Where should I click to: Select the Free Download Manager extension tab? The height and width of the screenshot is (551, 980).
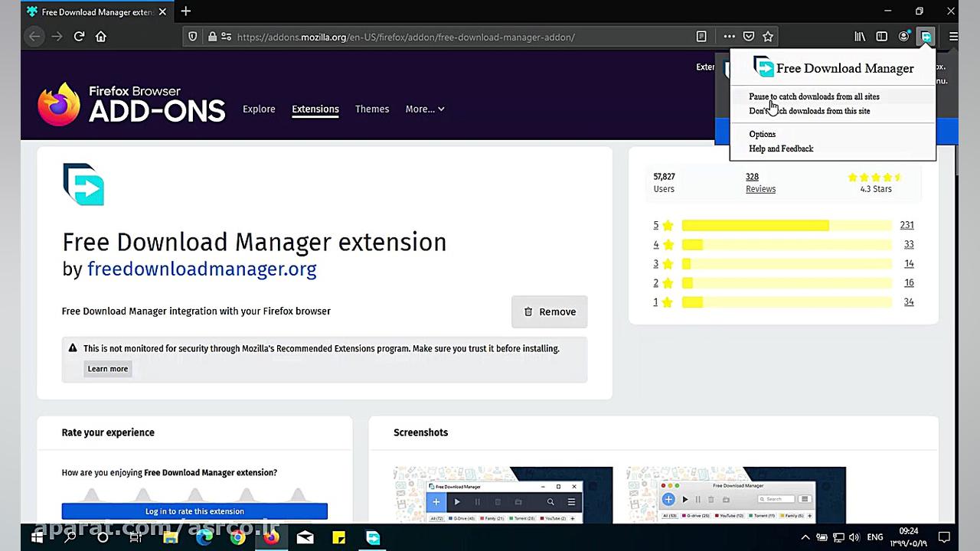[96, 11]
